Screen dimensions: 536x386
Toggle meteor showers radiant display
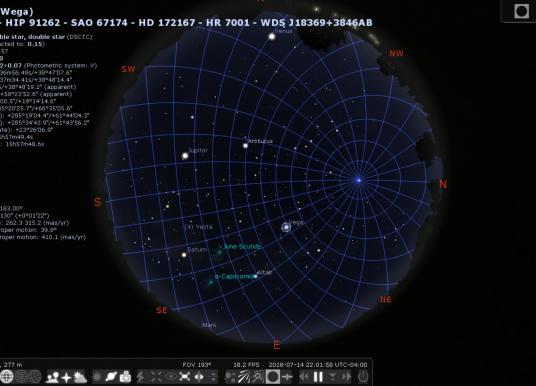click(244, 377)
